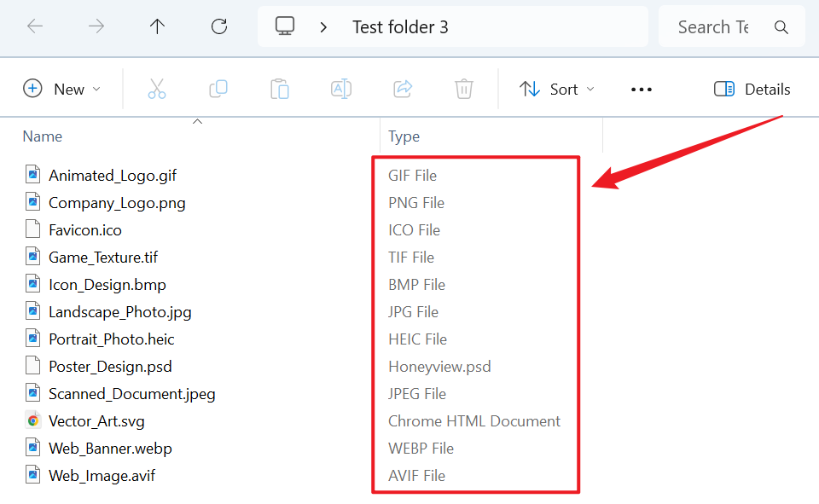Viewport: 819px width, 504px height.
Task: Go back with the left arrow
Action: point(35,26)
